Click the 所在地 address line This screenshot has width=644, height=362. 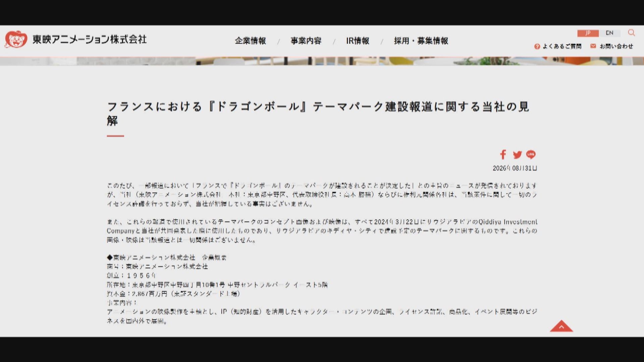(x=217, y=285)
